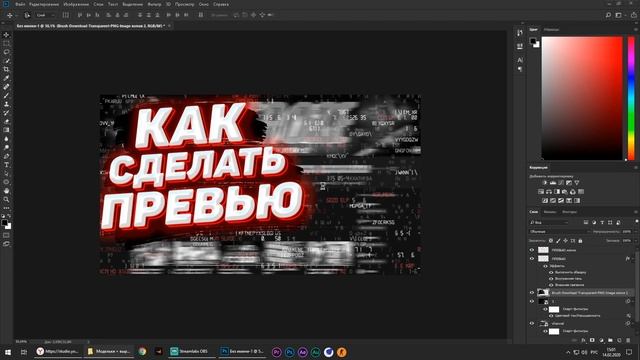Select the Brush tool
The image size is (640, 360).
(x=6, y=96)
